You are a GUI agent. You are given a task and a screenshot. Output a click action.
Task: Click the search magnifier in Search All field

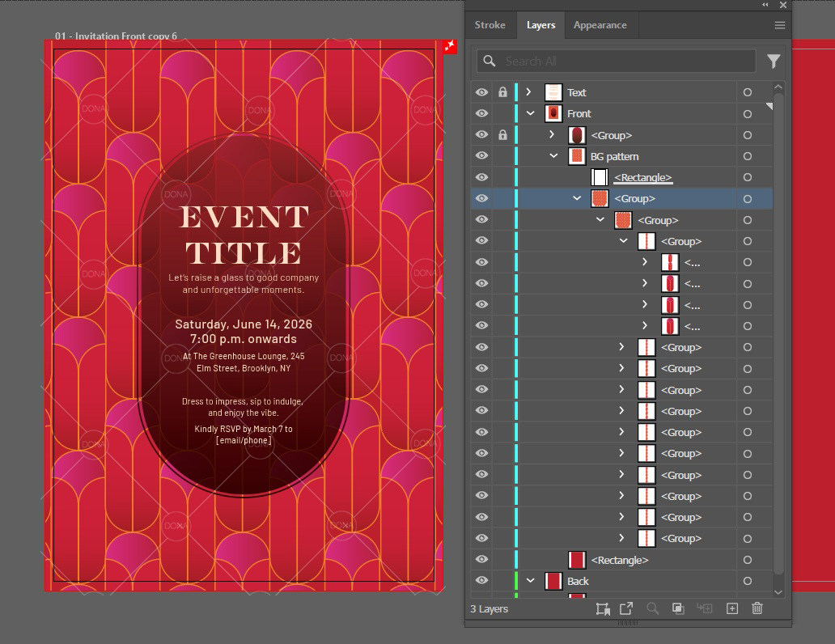click(489, 61)
